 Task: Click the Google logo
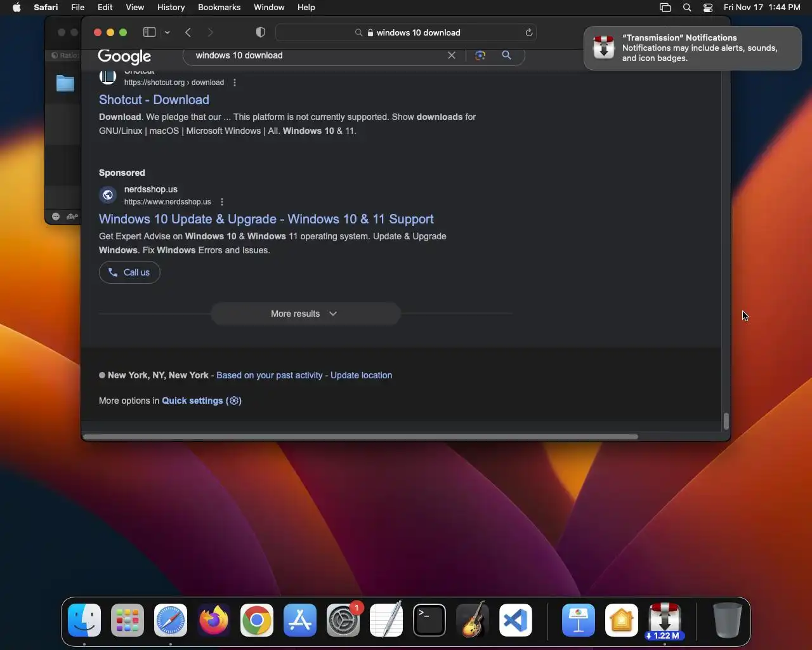pyautogui.click(x=124, y=56)
